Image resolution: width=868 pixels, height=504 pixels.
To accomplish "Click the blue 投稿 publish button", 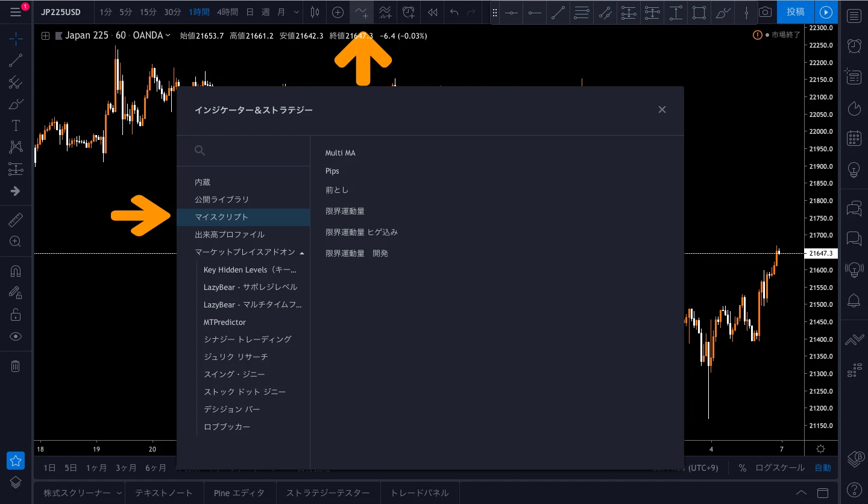I will point(794,12).
